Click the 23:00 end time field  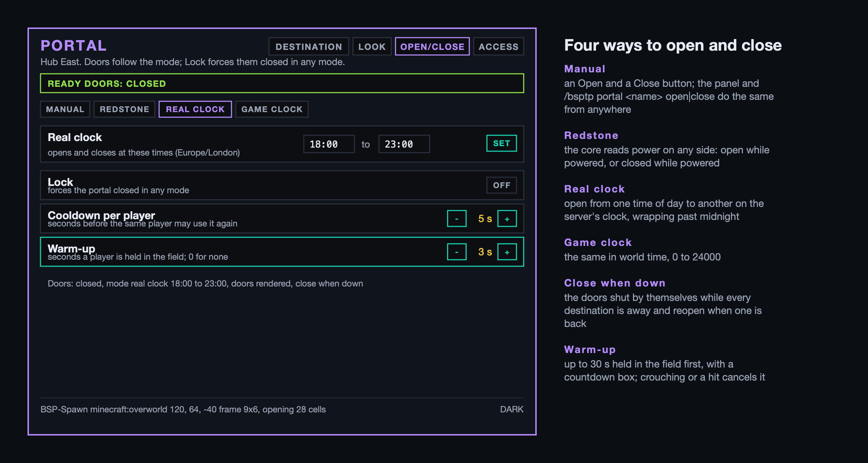pos(404,144)
